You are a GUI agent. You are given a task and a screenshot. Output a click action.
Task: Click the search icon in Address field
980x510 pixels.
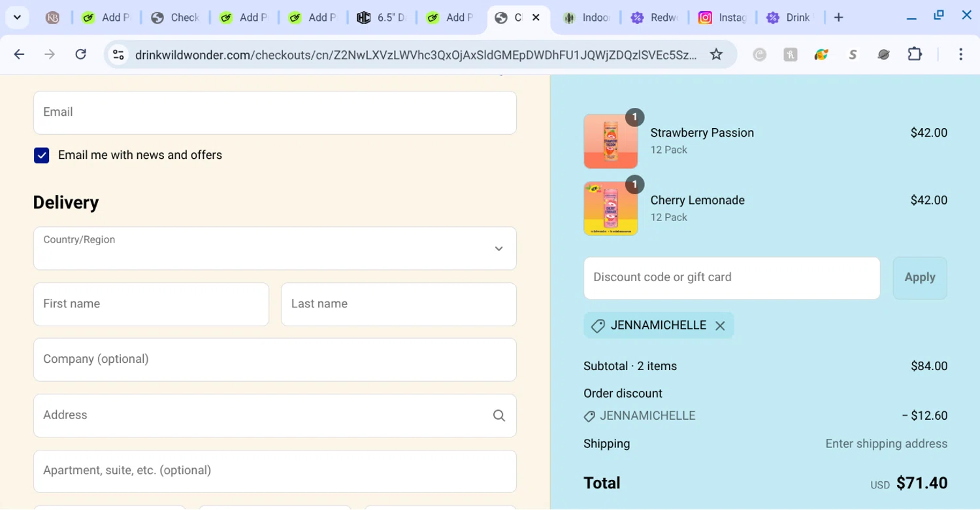click(x=499, y=416)
